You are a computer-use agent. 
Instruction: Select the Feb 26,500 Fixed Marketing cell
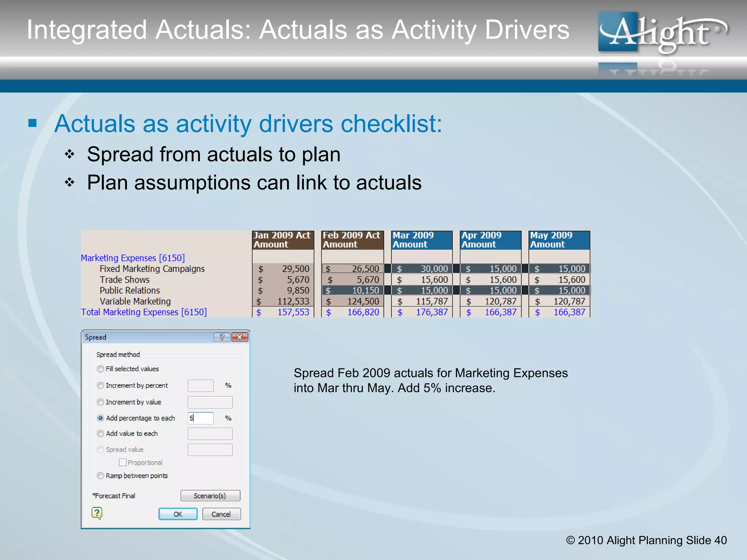(352, 269)
